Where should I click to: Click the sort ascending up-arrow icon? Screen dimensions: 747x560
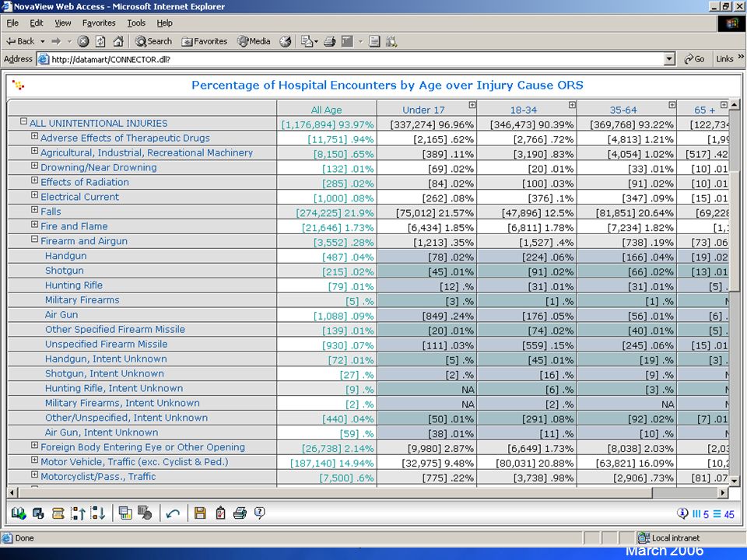[x=78, y=513]
